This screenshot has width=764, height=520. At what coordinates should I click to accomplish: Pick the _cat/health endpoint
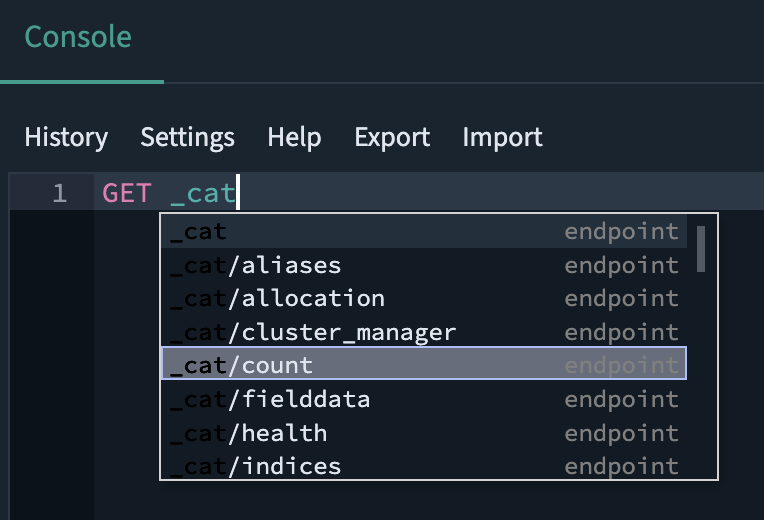(x=424, y=433)
